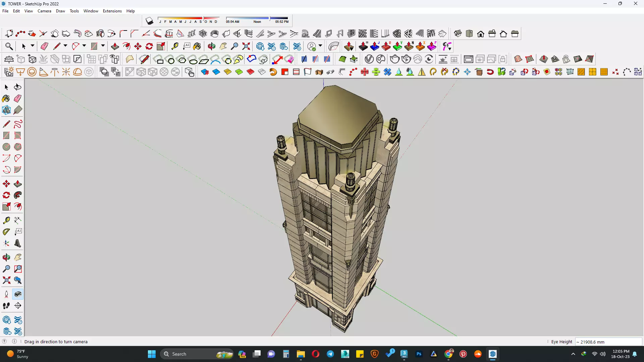
Task: Pick the Protractor tool in left toolbar
Action: click(6, 232)
